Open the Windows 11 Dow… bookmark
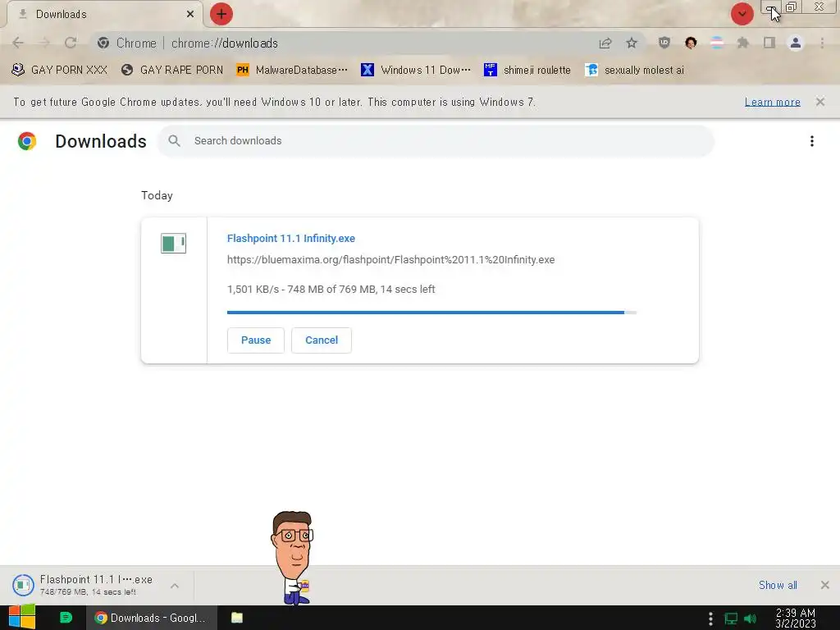The image size is (840, 630). point(416,70)
